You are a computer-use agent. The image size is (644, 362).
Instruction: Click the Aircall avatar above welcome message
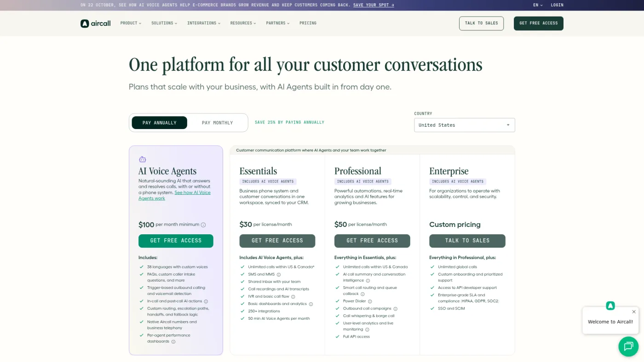coord(610,305)
